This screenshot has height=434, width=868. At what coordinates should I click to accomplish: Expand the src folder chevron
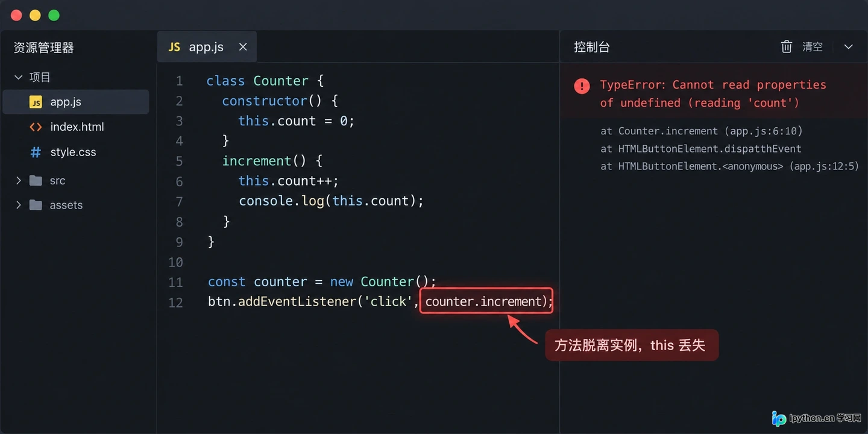point(18,180)
